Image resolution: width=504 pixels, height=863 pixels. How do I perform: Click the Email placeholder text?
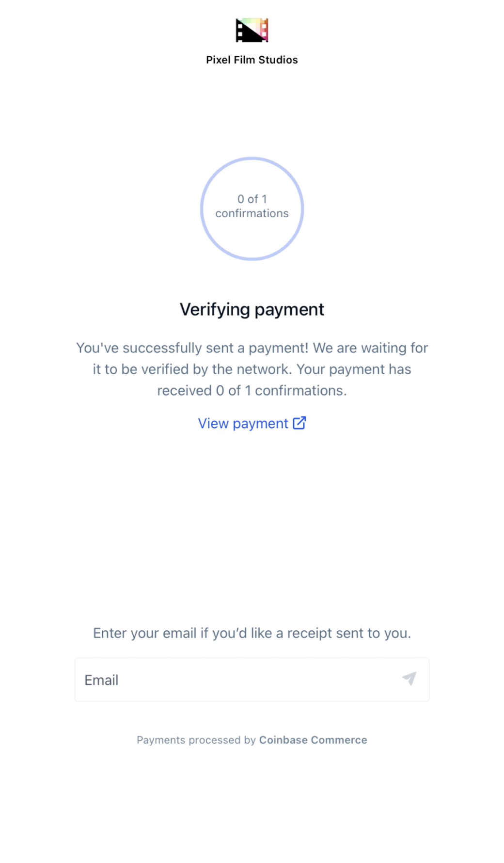click(101, 680)
